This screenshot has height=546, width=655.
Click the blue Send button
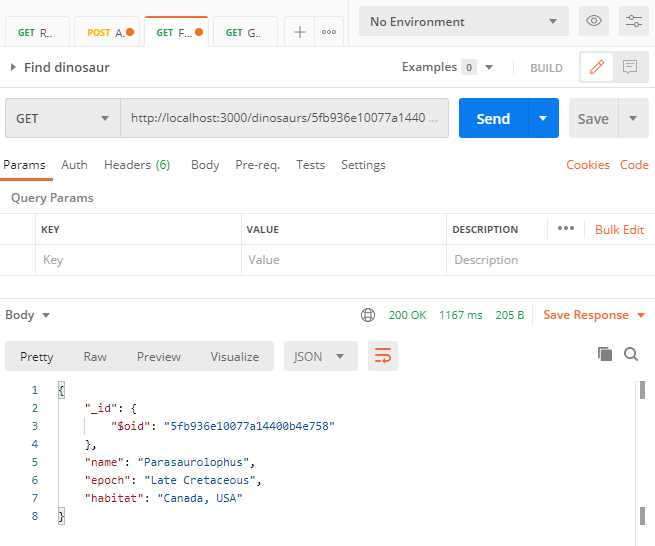[x=493, y=118]
